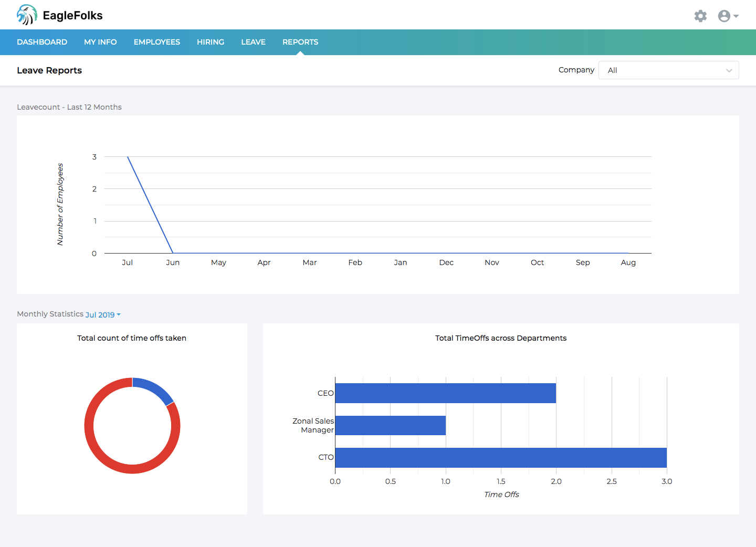
Task: Click the Company field label
Action: (x=576, y=70)
